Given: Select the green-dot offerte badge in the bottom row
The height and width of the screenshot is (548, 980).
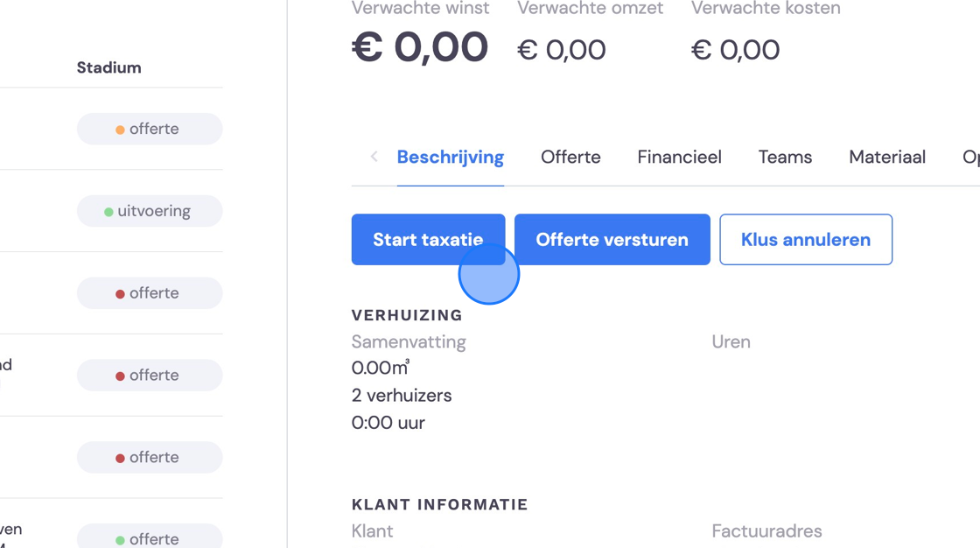Looking at the screenshot, I should pyautogui.click(x=150, y=537).
